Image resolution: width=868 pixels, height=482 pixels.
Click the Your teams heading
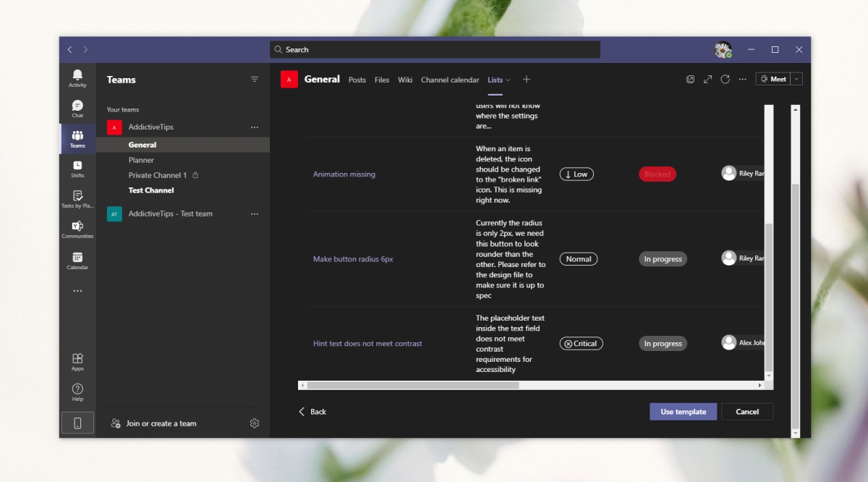pyautogui.click(x=123, y=110)
